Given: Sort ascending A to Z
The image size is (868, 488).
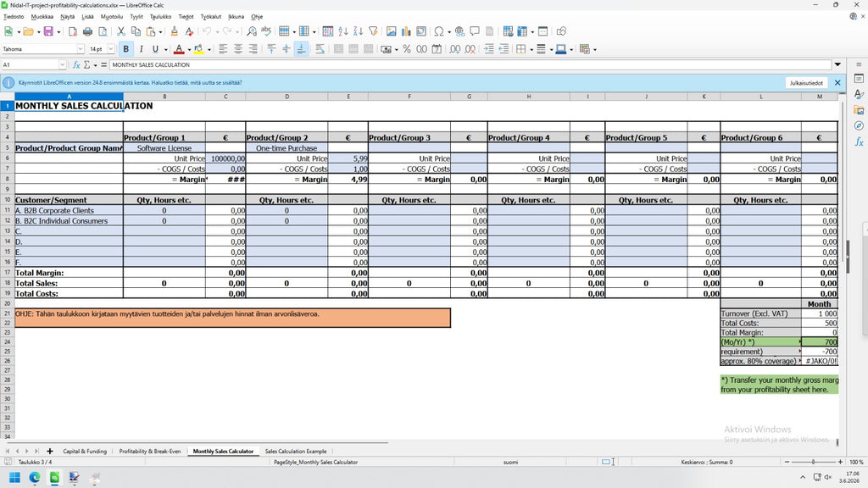Looking at the screenshot, I should (343, 31).
